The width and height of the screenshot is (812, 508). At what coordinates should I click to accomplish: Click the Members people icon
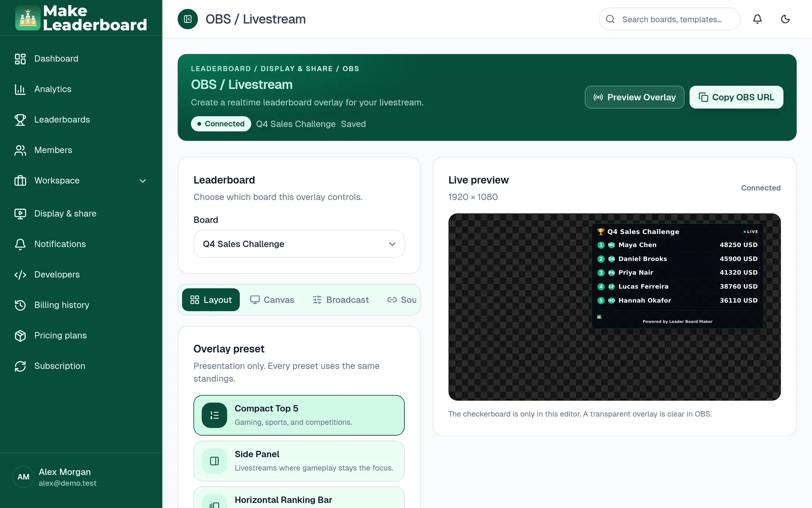pos(20,150)
